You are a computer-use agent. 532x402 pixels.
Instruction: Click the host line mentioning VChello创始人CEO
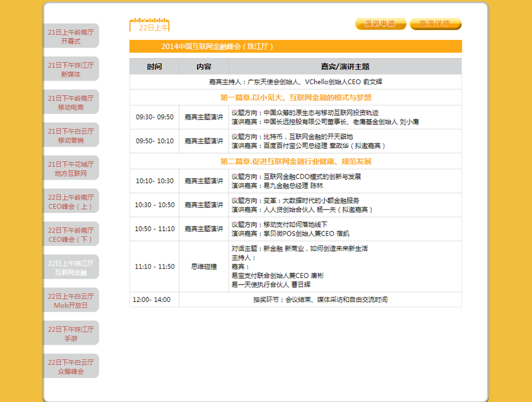click(x=295, y=82)
